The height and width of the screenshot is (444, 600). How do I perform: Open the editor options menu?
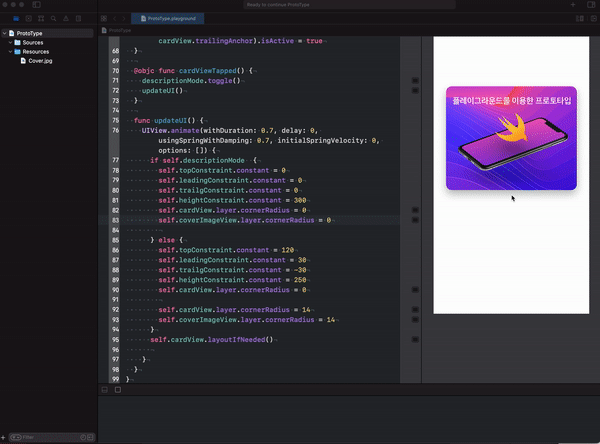[x=580, y=18]
